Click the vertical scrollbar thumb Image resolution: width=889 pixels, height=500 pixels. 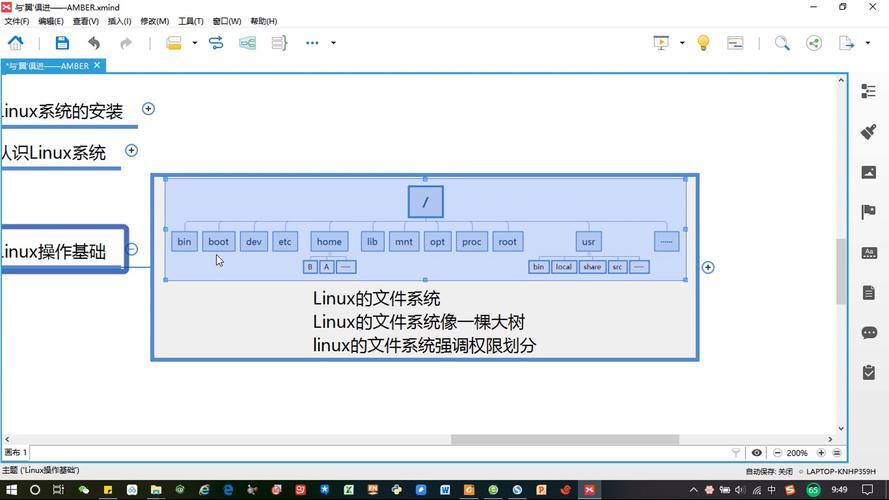tap(841, 272)
